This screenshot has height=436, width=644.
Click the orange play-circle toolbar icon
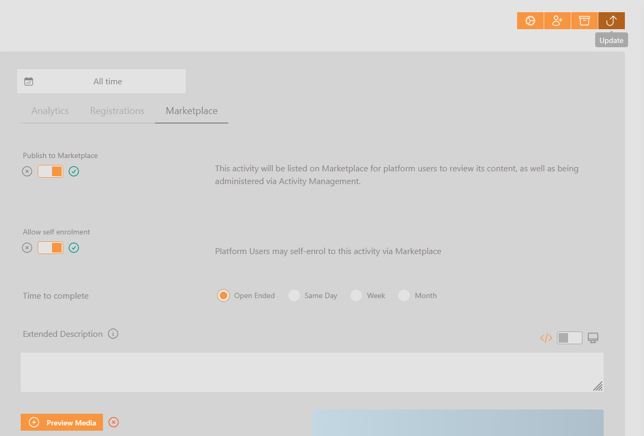530,21
